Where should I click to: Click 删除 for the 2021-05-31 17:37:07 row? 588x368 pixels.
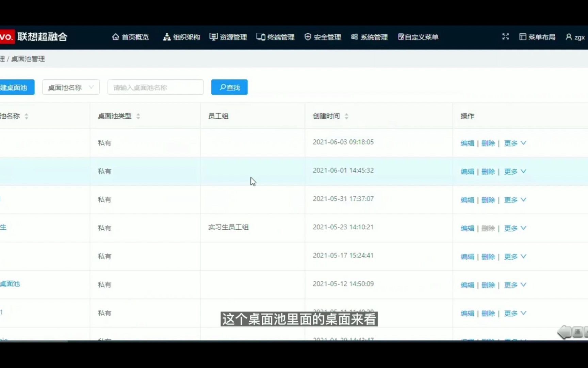coord(488,200)
